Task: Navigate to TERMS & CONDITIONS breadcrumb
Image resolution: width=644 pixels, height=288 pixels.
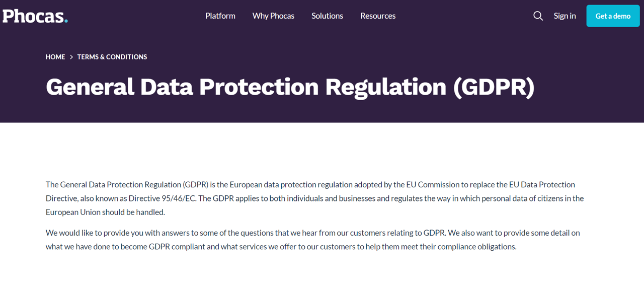Action: (112, 57)
